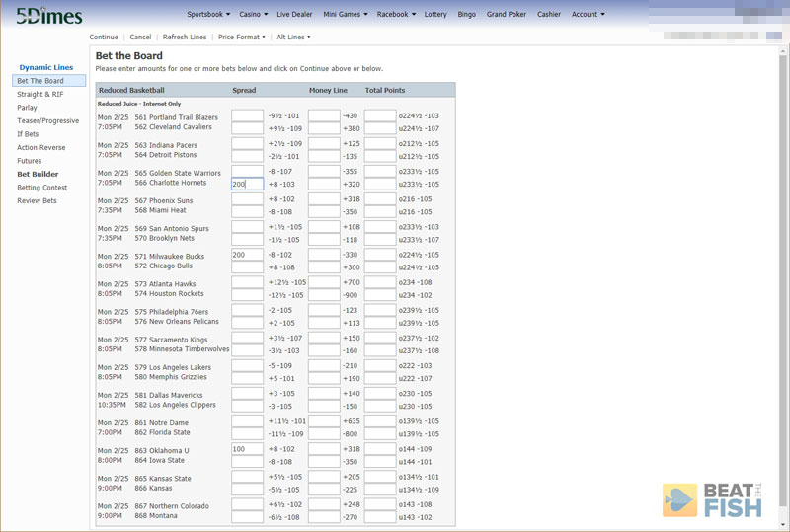Click Charlotte Hornets spread input showing 200
This screenshot has height=532, width=790.
248,184
